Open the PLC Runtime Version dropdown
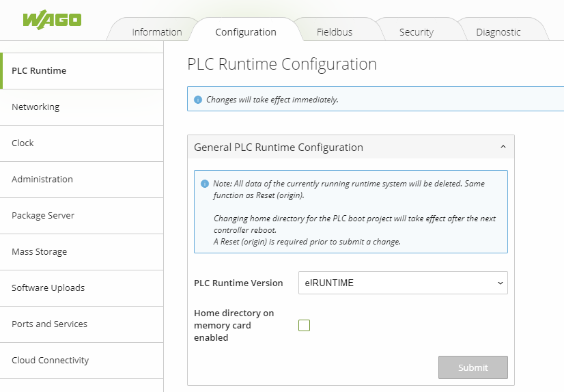 tap(403, 283)
